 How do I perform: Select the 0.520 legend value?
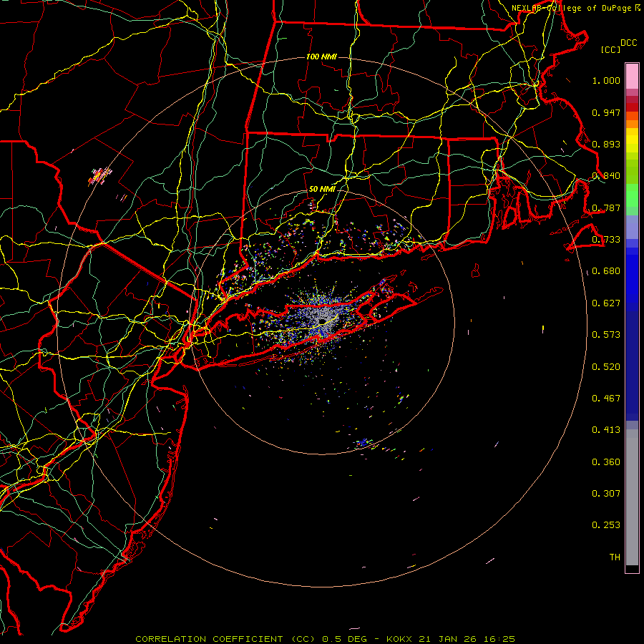coord(606,367)
